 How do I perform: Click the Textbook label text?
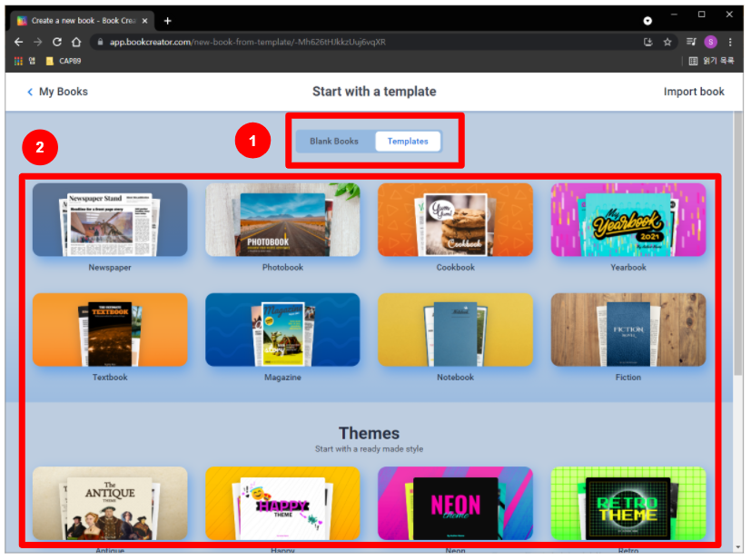click(110, 378)
